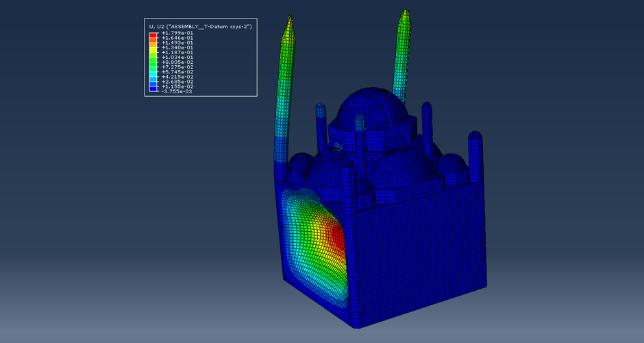The image size is (644, 343).
Task: Click the red swatch in the legend
Action: point(153,35)
